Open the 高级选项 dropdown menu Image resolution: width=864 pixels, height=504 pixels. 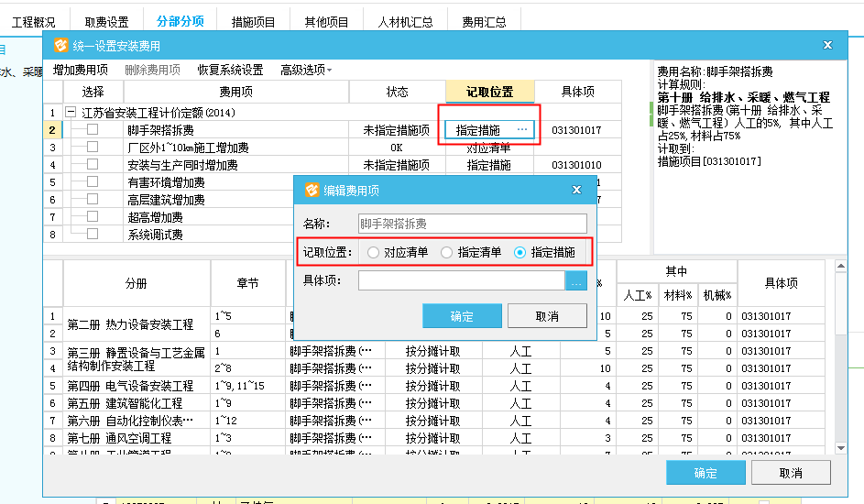[x=306, y=70]
